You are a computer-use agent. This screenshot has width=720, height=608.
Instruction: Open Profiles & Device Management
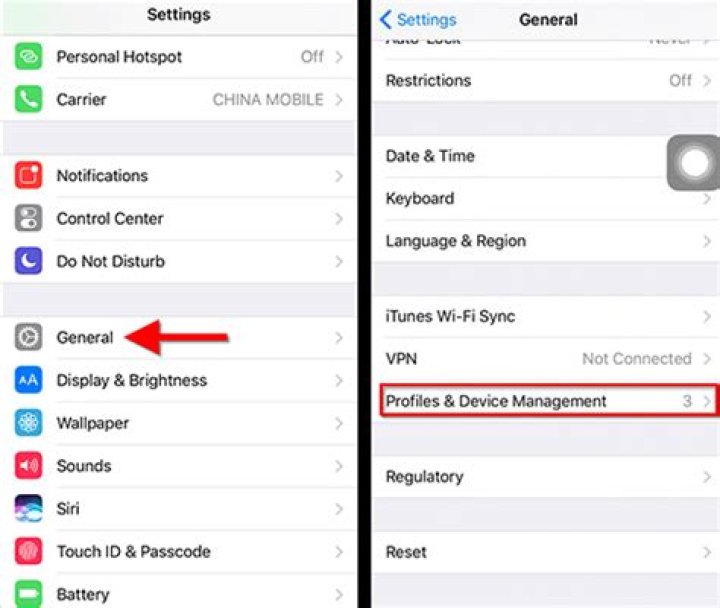(x=548, y=401)
